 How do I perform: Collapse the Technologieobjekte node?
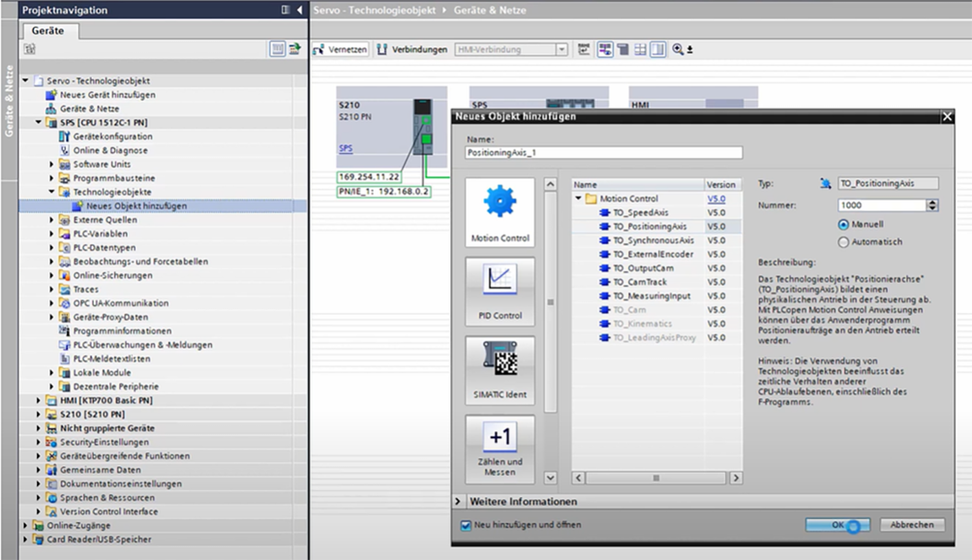pos(52,192)
